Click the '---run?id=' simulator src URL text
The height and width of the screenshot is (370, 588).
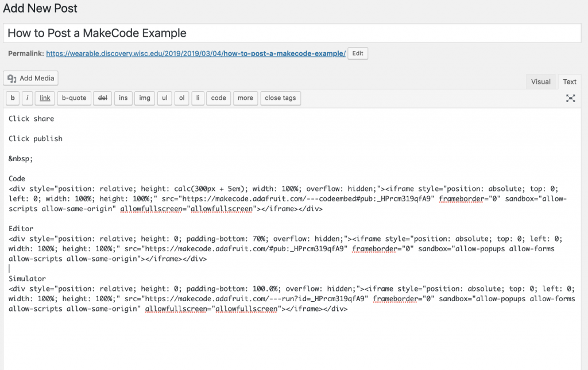coord(254,299)
